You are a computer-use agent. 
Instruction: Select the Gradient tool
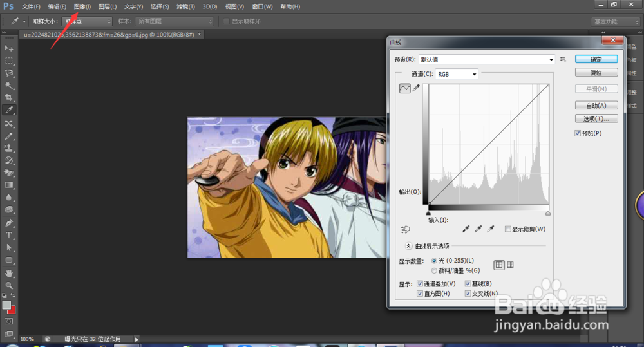click(x=8, y=185)
